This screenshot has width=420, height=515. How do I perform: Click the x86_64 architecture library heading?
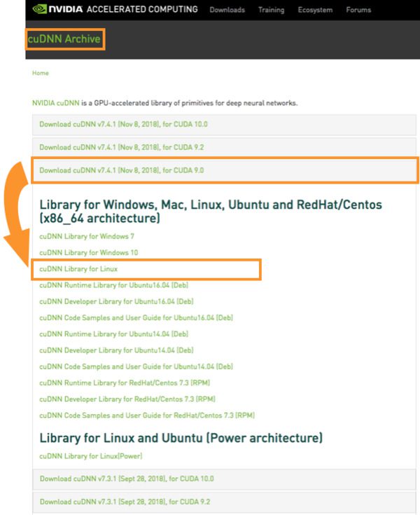(211, 211)
